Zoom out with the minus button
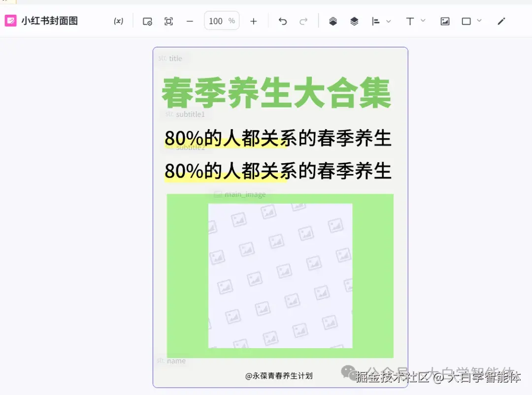The image size is (532, 395). pyautogui.click(x=190, y=21)
